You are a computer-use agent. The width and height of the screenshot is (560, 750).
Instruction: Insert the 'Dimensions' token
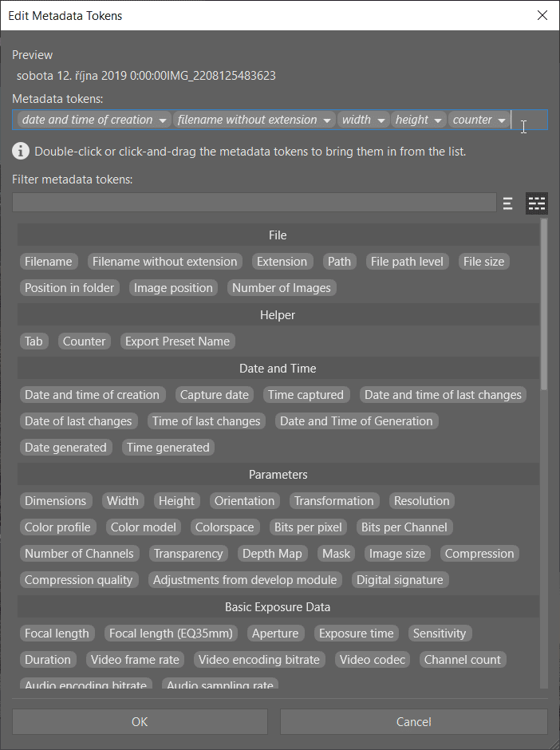56,500
